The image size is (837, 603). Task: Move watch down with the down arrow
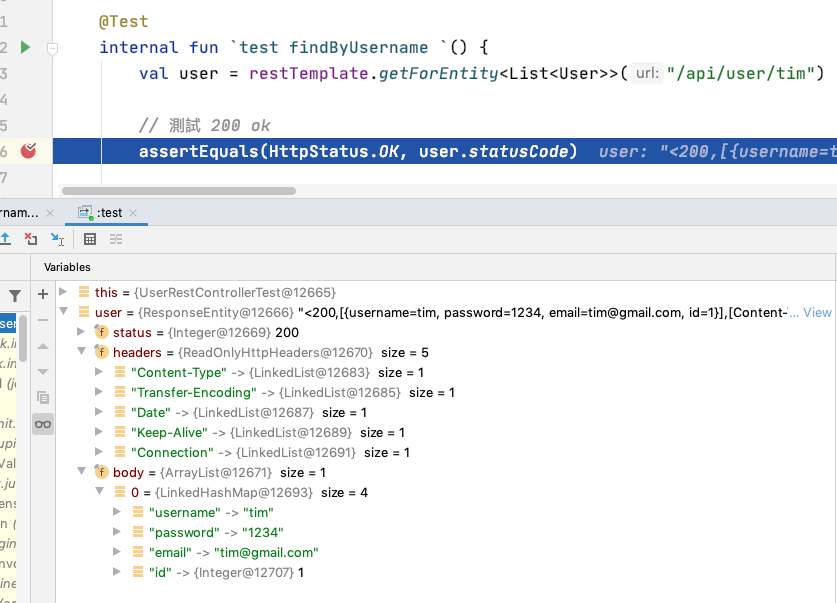(43, 371)
